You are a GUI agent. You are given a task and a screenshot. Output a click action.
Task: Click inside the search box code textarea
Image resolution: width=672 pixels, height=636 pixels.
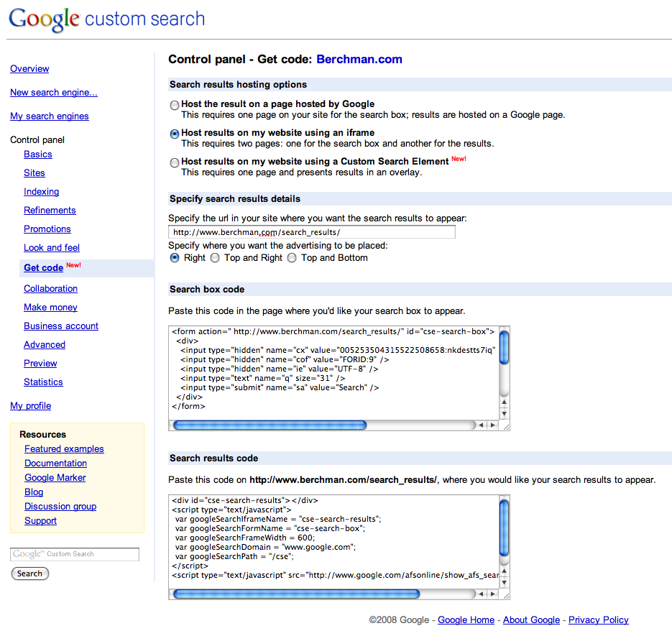tap(334, 373)
